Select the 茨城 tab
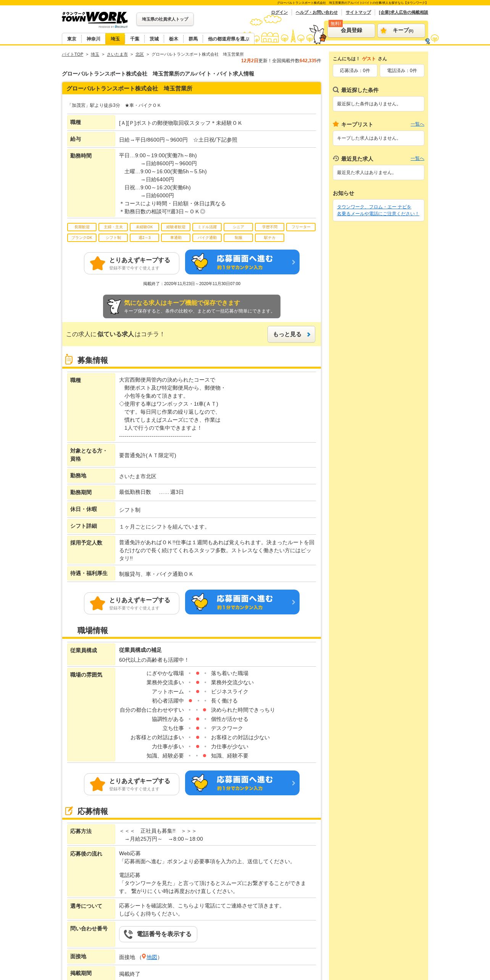Viewport: 490px width, 980px height. [x=154, y=39]
